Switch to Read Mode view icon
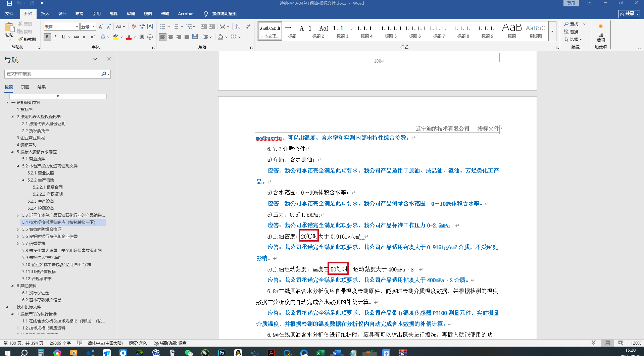644x356 pixels. pos(594,343)
